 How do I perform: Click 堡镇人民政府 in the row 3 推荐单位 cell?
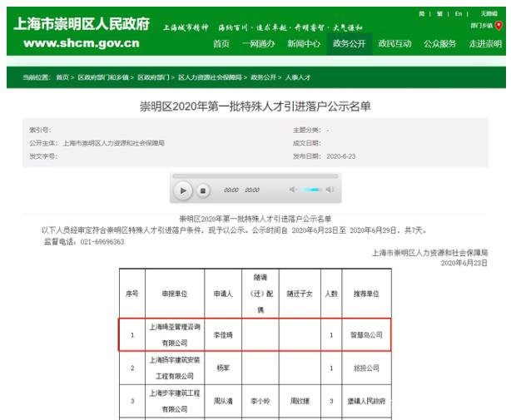click(366, 401)
